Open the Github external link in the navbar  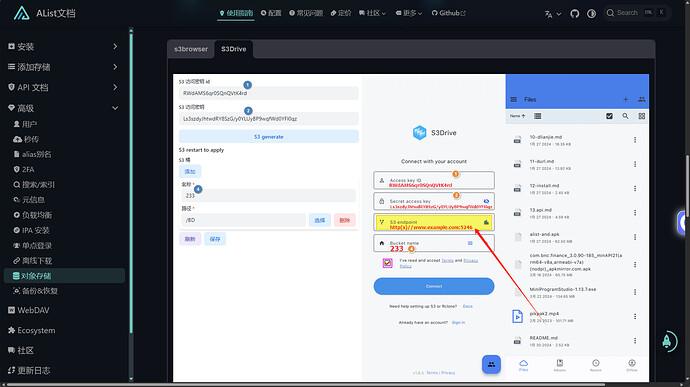point(448,13)
